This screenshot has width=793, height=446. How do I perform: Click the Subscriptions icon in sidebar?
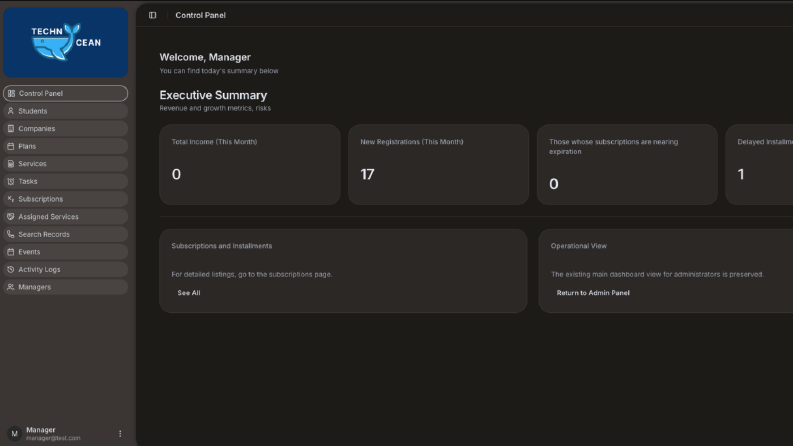click(x=11, y=199)
